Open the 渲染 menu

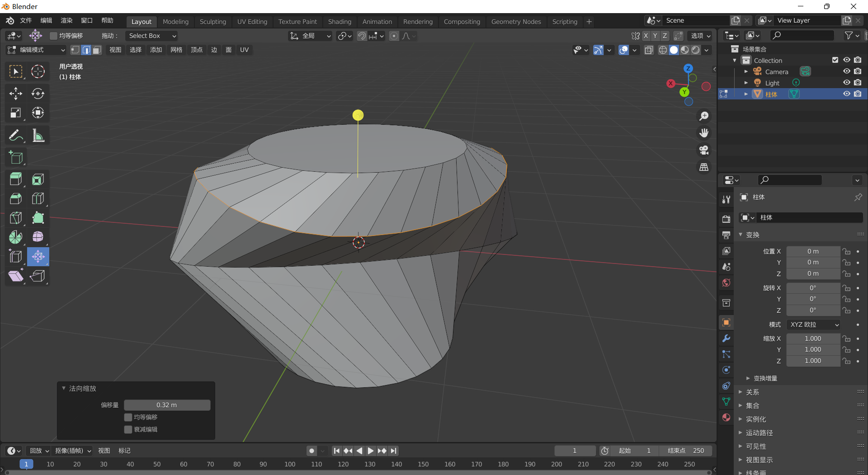(66, 20)
